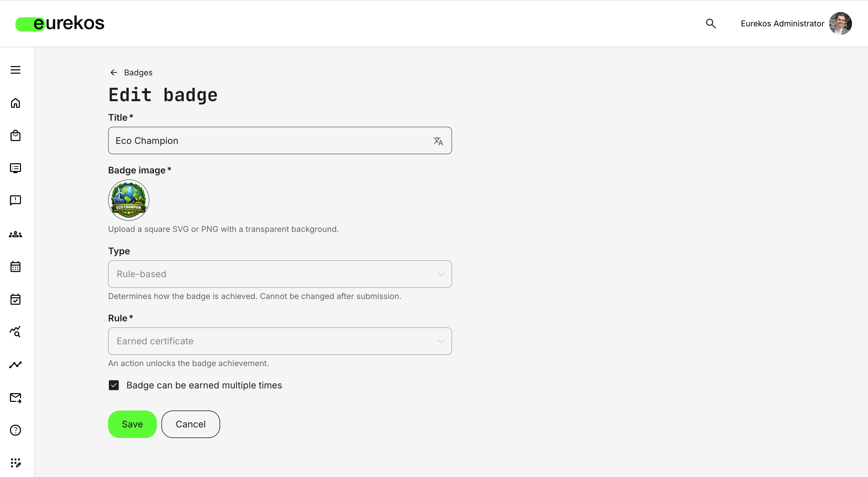Screen dimensions: 868x477
Task: Open the calendar icon in the sidebar
Action: click(x=15, y=267)
